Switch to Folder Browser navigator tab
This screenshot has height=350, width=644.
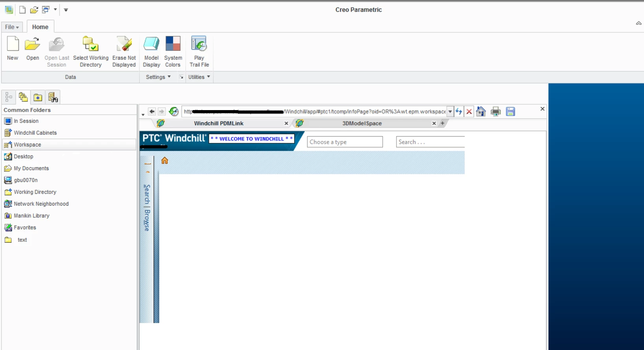(23, 97)
